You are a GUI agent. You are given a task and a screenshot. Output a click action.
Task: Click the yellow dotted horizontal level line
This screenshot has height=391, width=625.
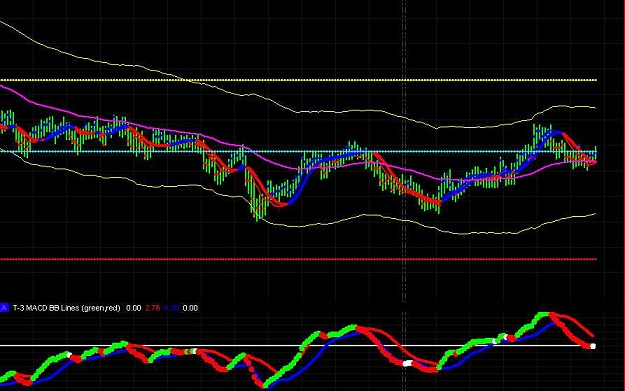(x=298, y=80)
